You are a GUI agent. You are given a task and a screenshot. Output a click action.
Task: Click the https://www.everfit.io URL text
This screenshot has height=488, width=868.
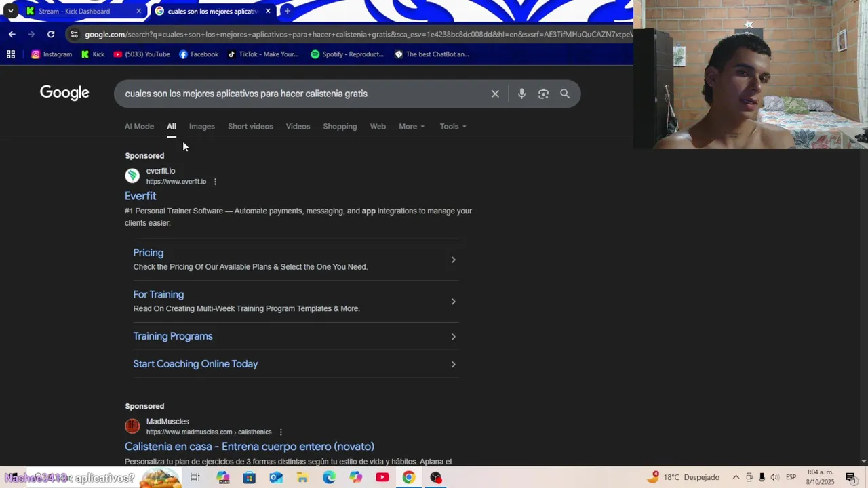(x=176, y=182)
